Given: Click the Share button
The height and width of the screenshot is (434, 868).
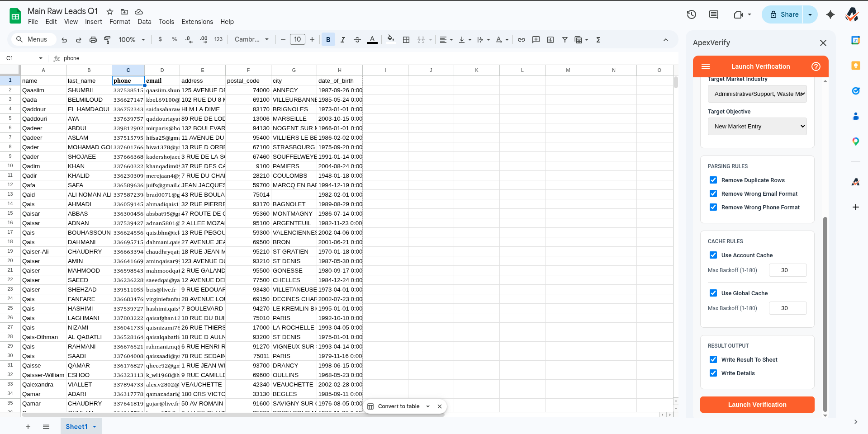Looking at the screenshot, I should (x=784, y=14).
